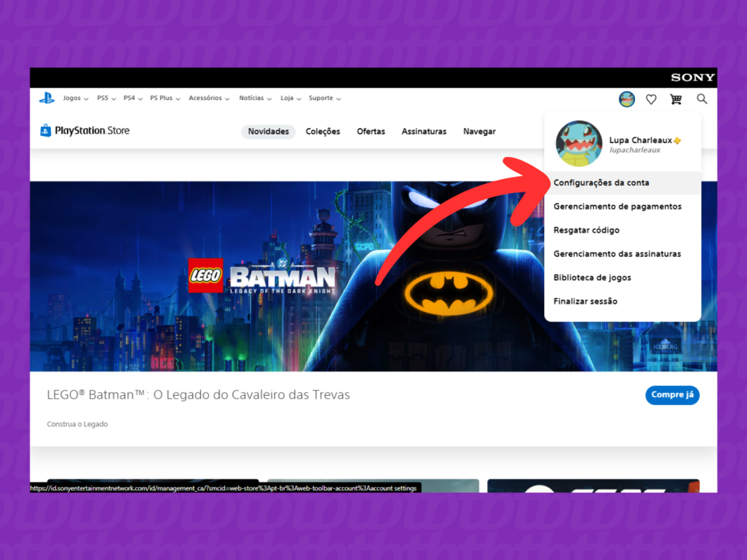747x560 pixels.
Task: Click the Lupa Charleaux profile name
Action: (641, 140)
